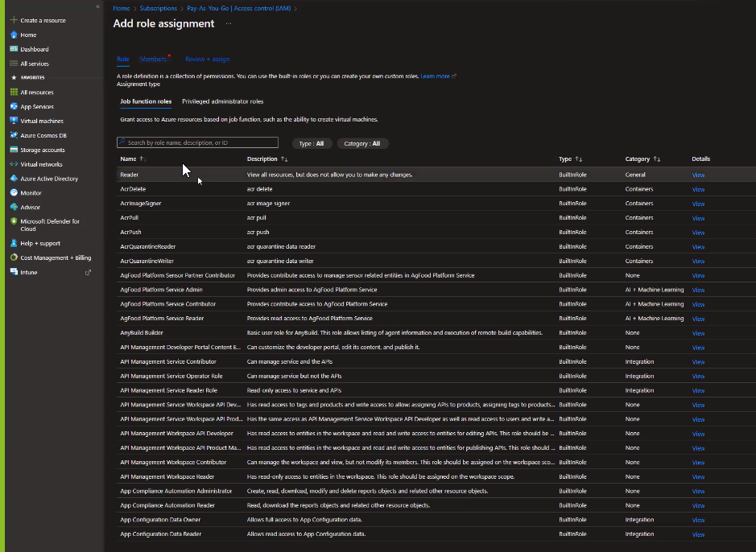Click the role search input field
The height and width of the screenshot is (552, 756).
click(197, 142)
